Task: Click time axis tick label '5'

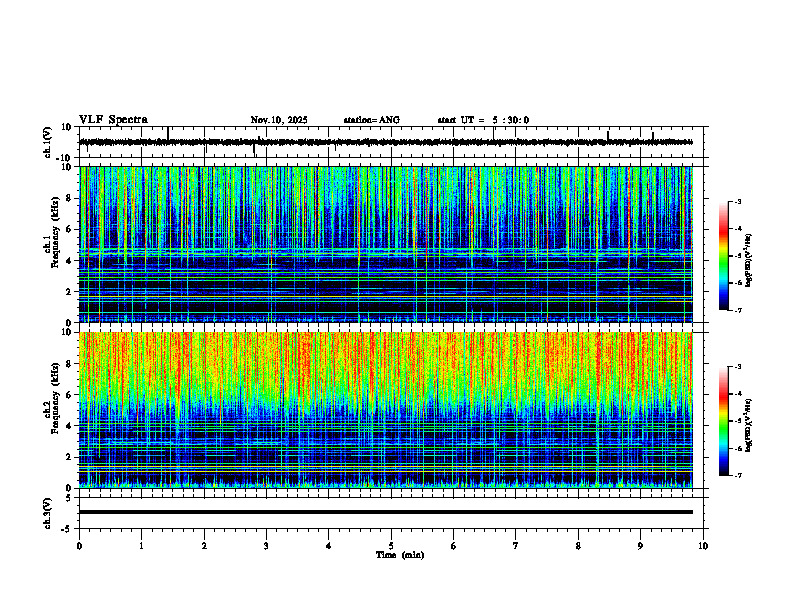Action: click(x=391, y=546)
